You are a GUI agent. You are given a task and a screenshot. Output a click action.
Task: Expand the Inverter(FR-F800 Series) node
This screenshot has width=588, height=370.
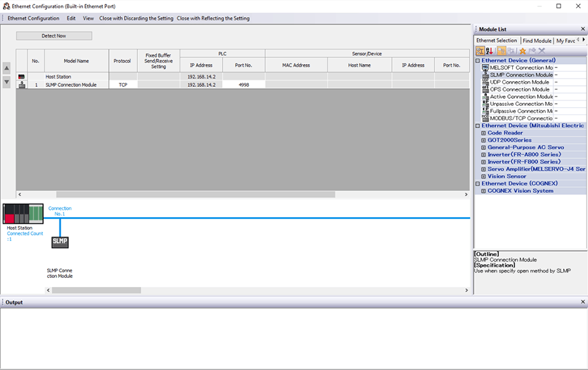tap(483, 161)
